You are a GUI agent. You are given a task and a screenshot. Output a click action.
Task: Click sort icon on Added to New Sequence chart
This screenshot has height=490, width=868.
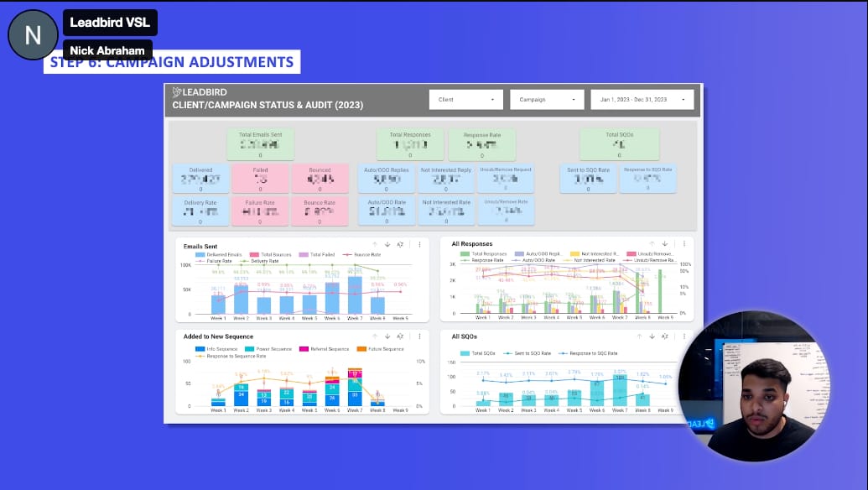(400, 336)
